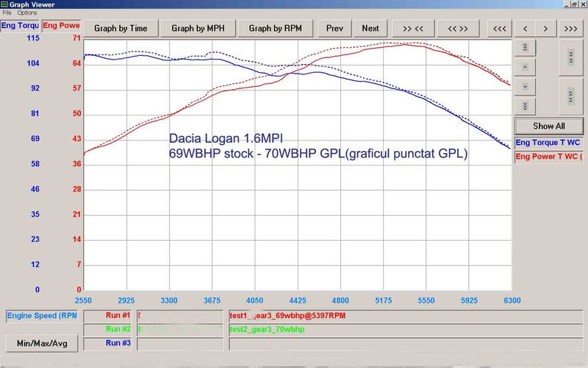Click the Run #2 file name field
The width and height of the screenshot is (588, 368).
coord(180,330)
